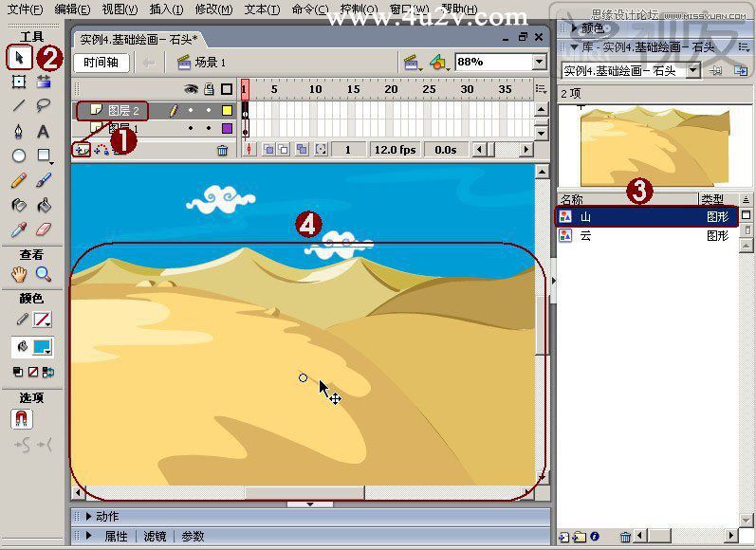Open the 88% zoom dropdown

click(540, 62)
